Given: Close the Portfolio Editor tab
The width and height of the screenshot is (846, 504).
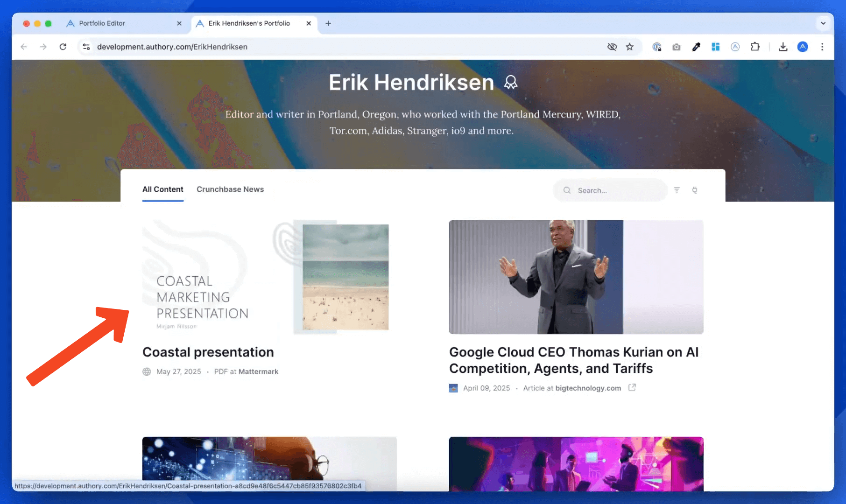Looking at the screenshot, I should (179, 23).
